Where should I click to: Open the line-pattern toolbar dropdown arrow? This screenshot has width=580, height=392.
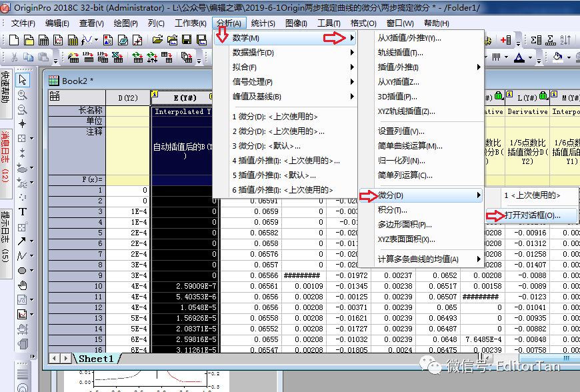506,57
